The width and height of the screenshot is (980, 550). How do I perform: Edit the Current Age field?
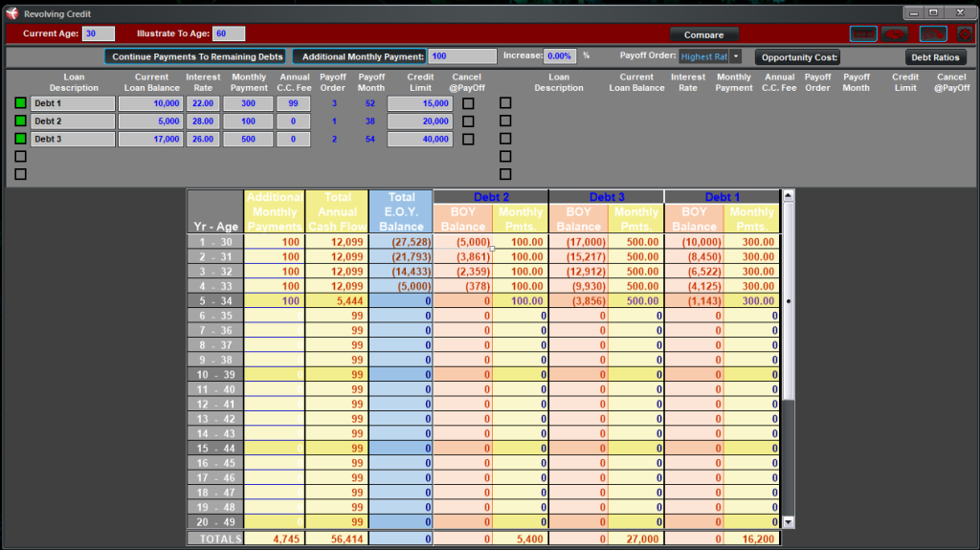coord(99,33)
